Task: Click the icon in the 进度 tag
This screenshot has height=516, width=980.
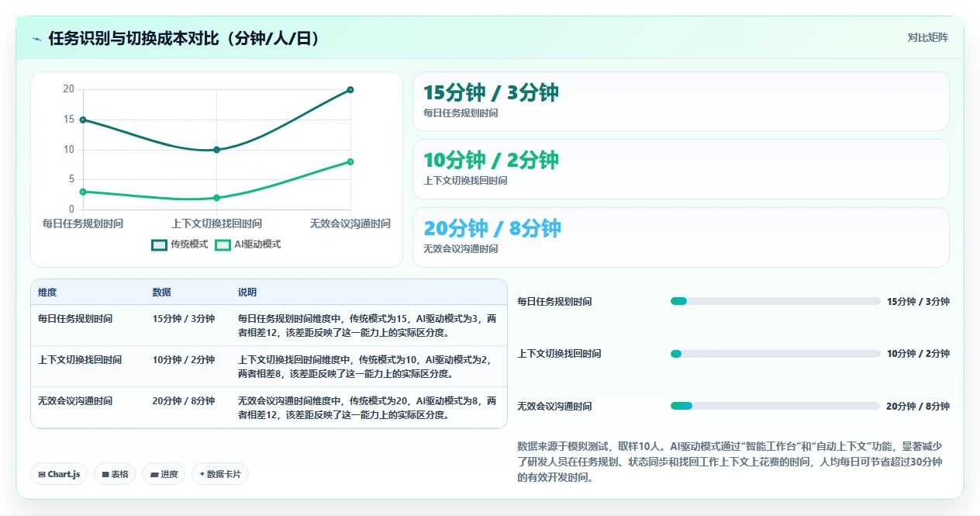Action: pyautogui.click(x=154, y=474)
